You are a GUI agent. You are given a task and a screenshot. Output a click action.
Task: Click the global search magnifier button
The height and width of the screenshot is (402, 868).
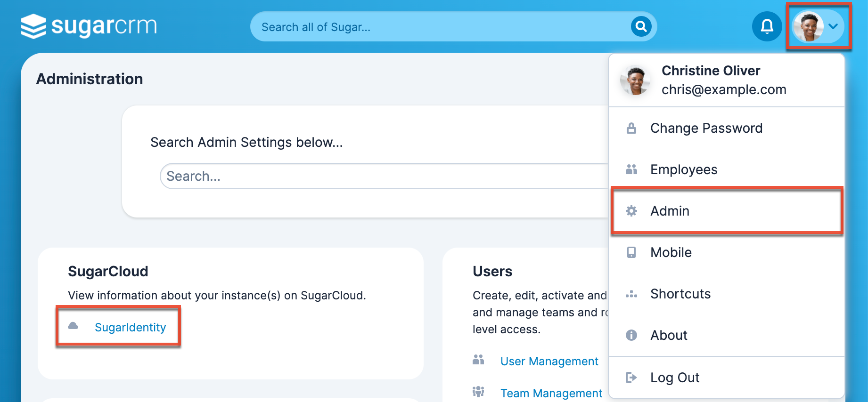coord(641,26)
